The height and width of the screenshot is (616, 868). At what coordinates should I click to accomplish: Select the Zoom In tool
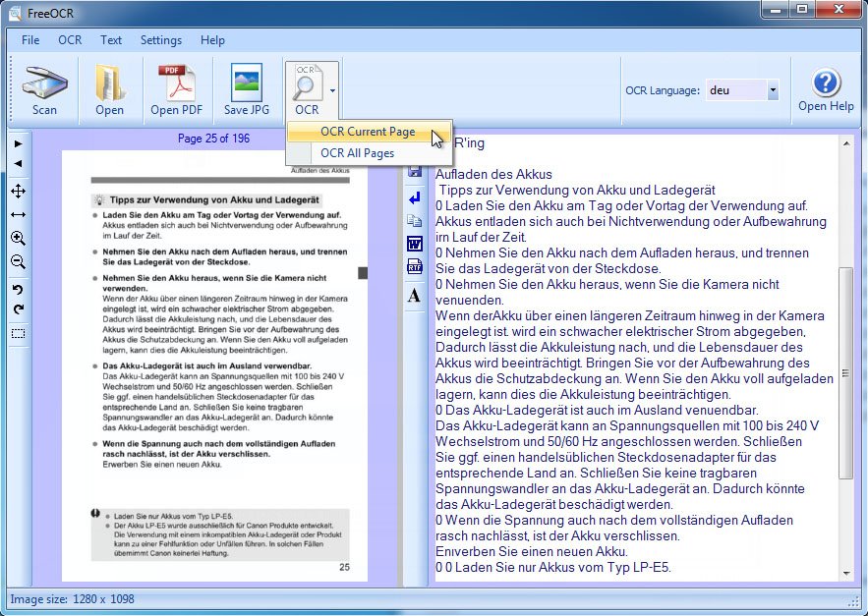click(18, 238)
